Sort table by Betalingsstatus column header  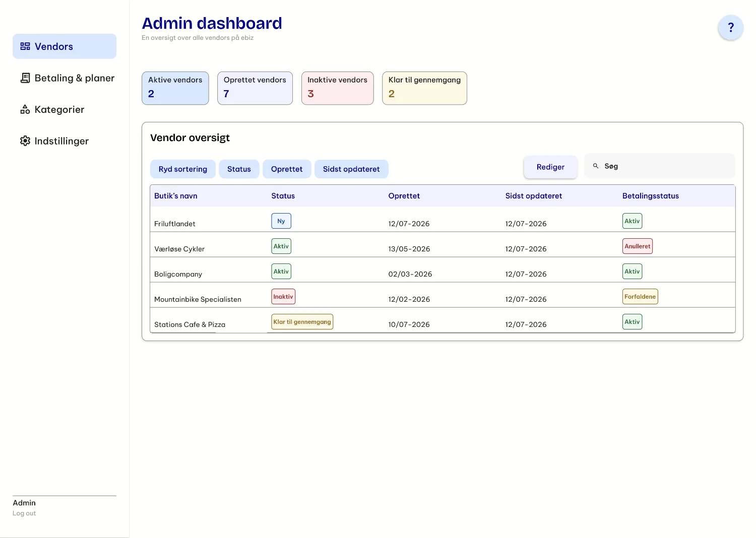point(651,196)
